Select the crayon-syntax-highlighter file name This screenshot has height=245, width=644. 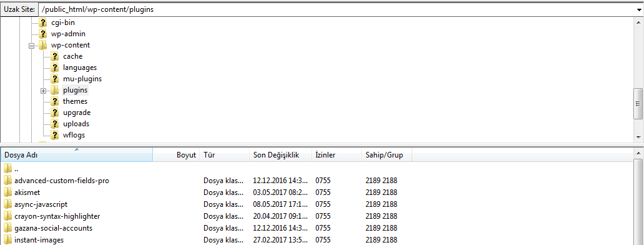point(57,216)
